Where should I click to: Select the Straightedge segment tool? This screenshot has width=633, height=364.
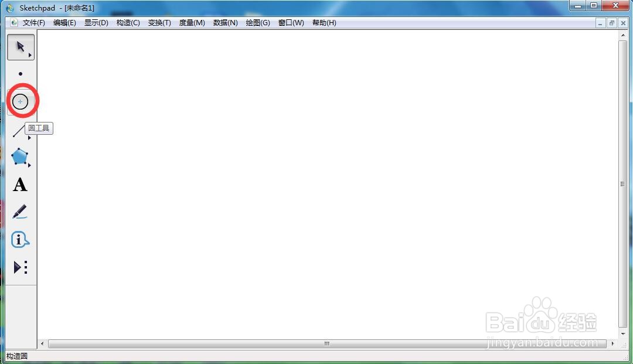[x=19, y=131]
